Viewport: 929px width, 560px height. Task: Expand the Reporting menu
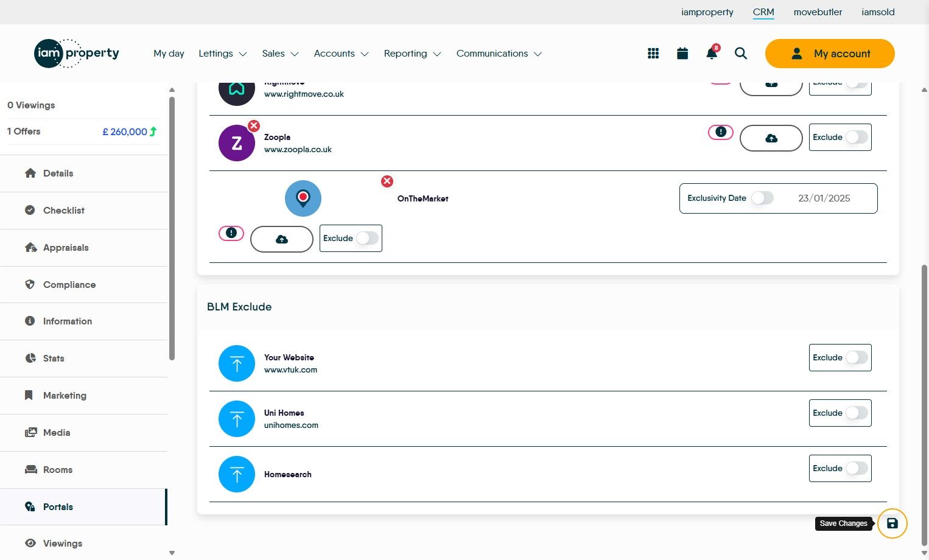click(412, 54)
